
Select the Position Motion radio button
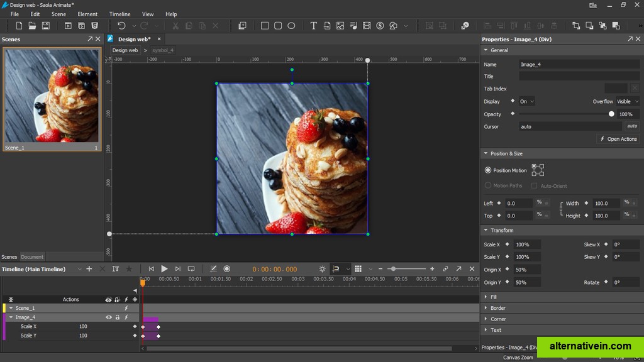(488, 170)
